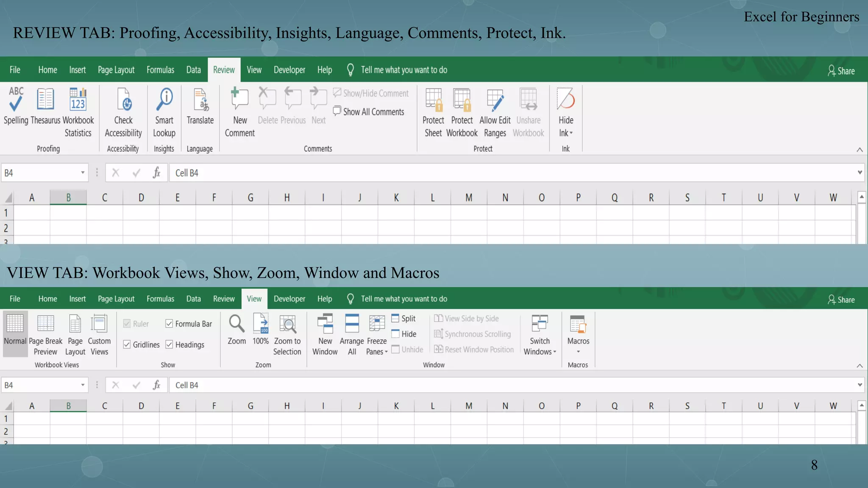Open Smart Lookup insights
Viewport: 868px width, 488px height.
(164, 112)
